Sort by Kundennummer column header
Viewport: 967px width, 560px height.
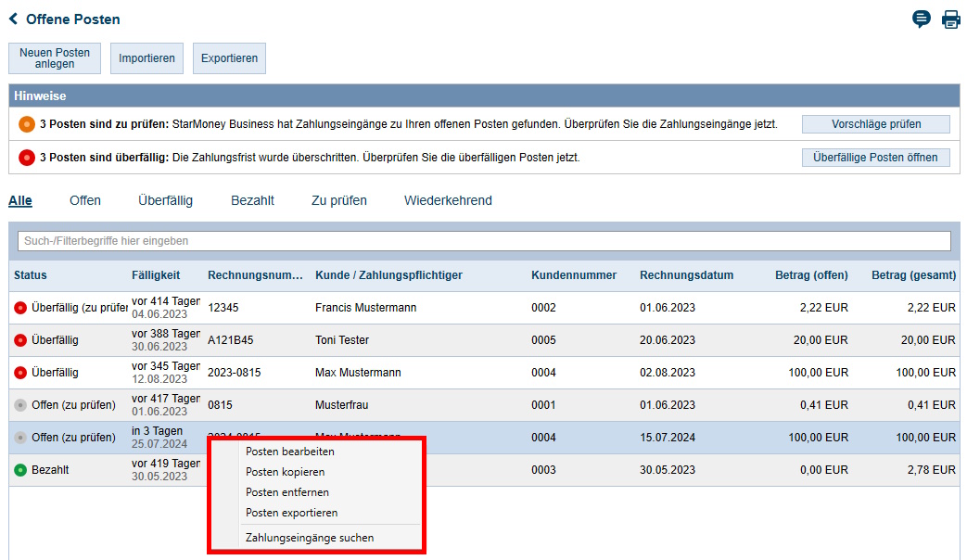[574, 275]
